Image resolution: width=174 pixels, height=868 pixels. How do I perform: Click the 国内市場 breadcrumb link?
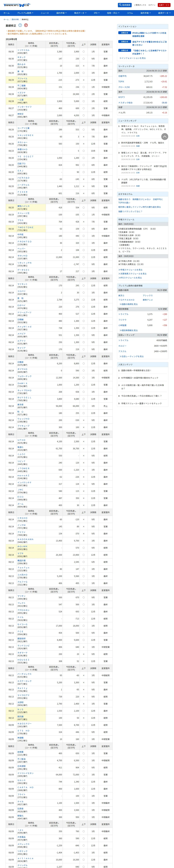pos(15,20)
